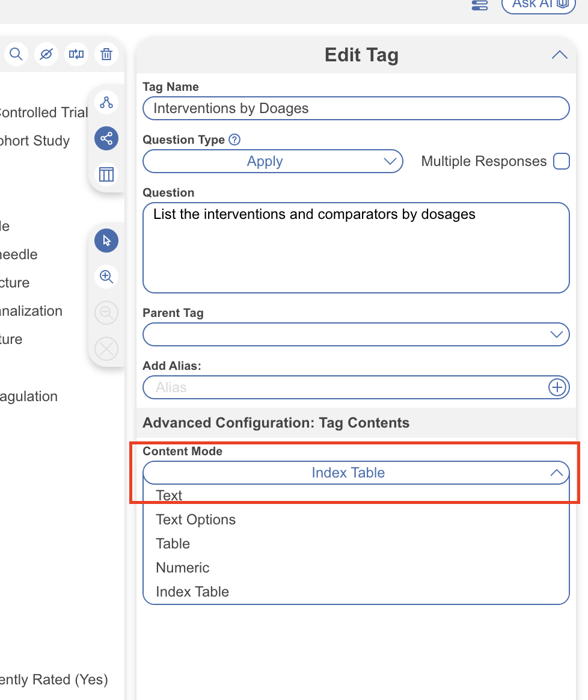Select the 'Rated (Yes)' tag

[x=54, y=680]
